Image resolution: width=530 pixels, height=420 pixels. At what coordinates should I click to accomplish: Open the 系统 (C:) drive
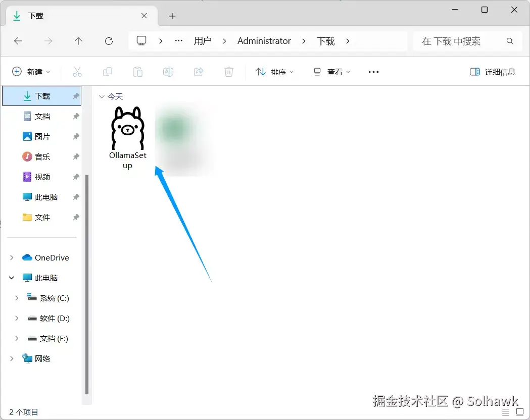(x=49, y=298)
